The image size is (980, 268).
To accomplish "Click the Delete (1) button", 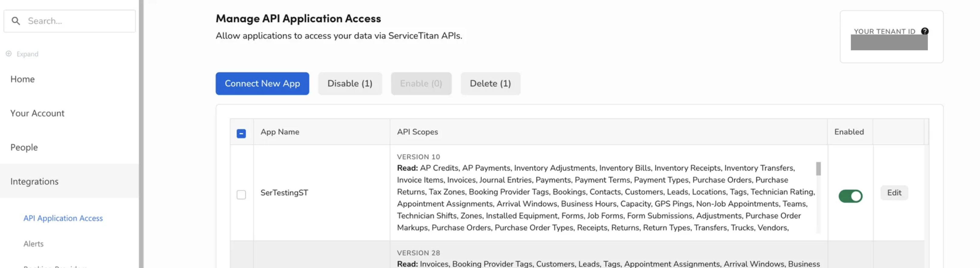I will [x=490, y=83].
